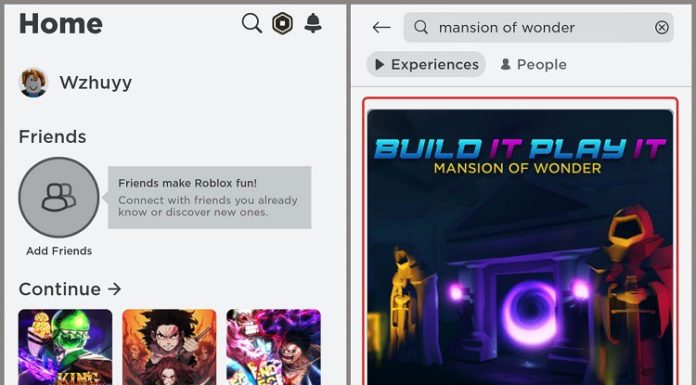Click the Home page title
The image size is (696, 385).
point(60,24)
